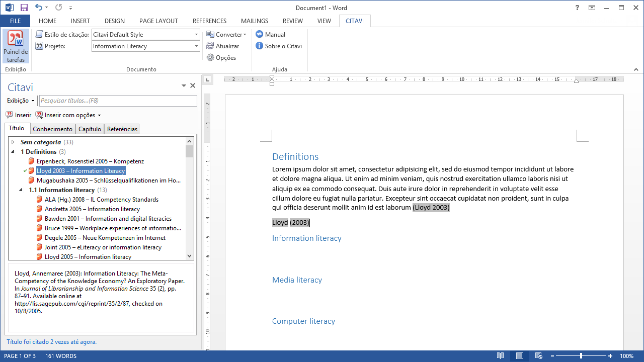Screen dimensions: 644x362
Task: Click PAGE 1 OF 3 in status bar
Action: pyautogui.click(x=20, y=356)
